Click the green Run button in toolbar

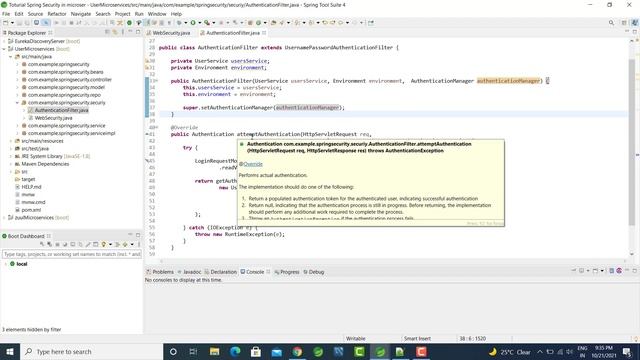pyautogui.click(x=193, y=23)
